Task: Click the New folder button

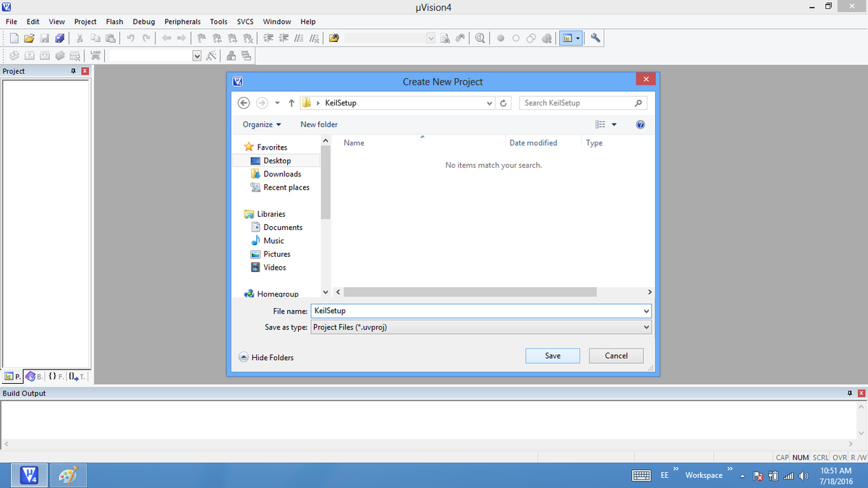Action: coord(319,124)
